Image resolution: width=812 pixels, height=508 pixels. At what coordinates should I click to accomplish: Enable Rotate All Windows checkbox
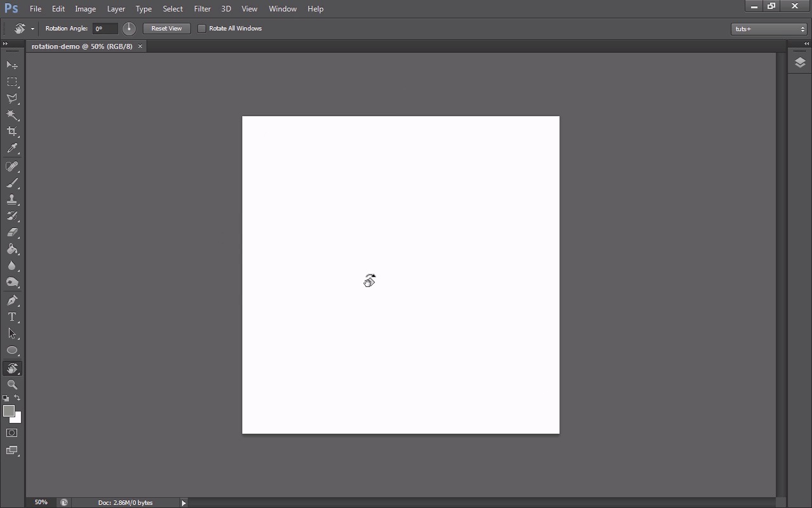202,29
